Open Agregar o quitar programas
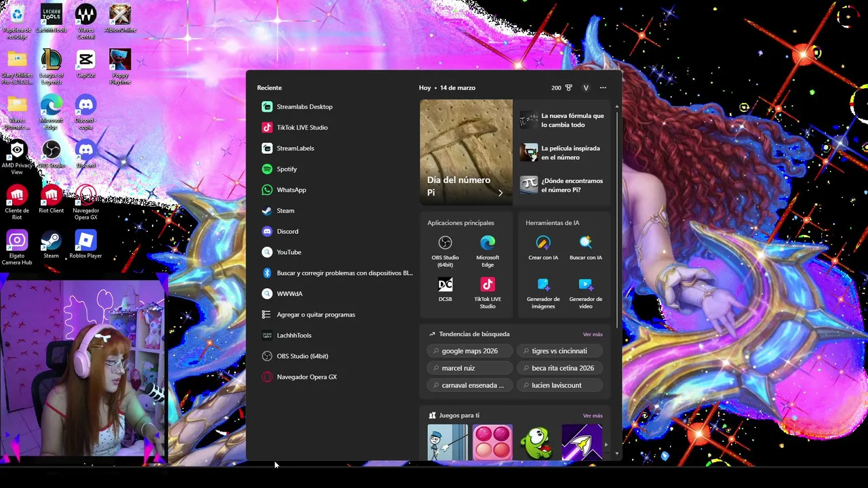The width and height of the screenshot is (868, 488). pyautogui.click(x=336, y=314)
